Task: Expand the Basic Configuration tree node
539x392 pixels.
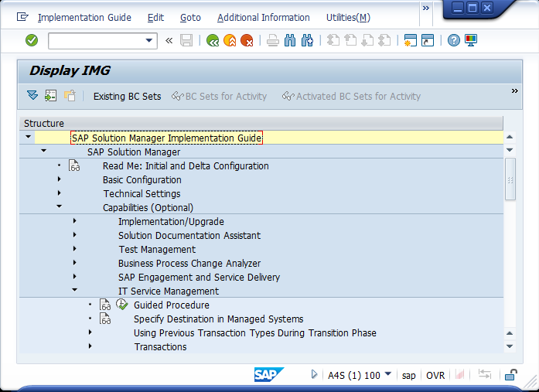Action: pyautogui.click(x=59, y=179)
